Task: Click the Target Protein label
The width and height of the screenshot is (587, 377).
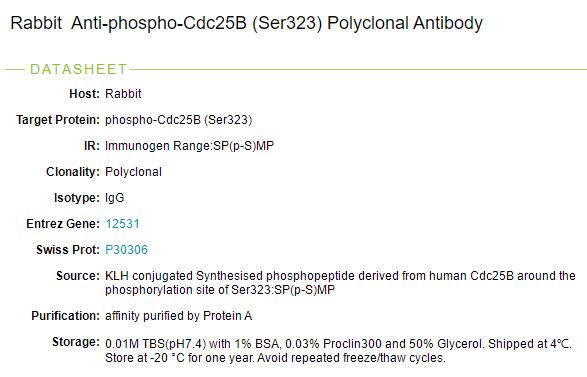Action: click(x=58, y=120)
